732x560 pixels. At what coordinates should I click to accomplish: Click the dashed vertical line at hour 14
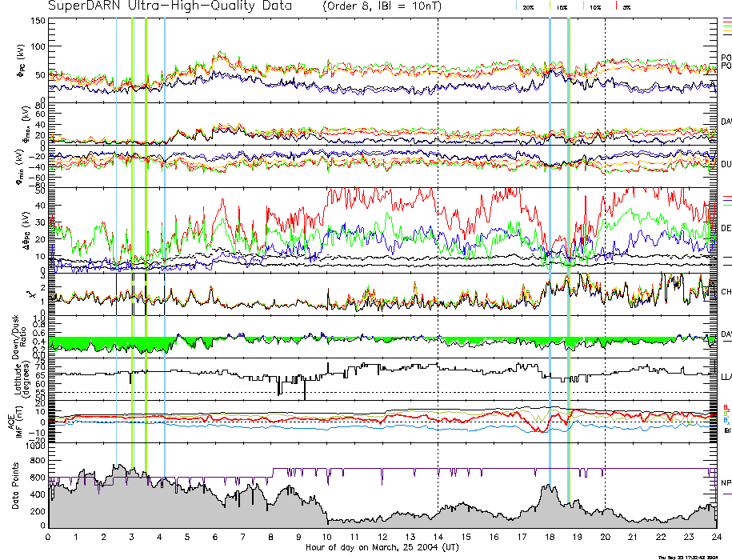coord(438,240)
